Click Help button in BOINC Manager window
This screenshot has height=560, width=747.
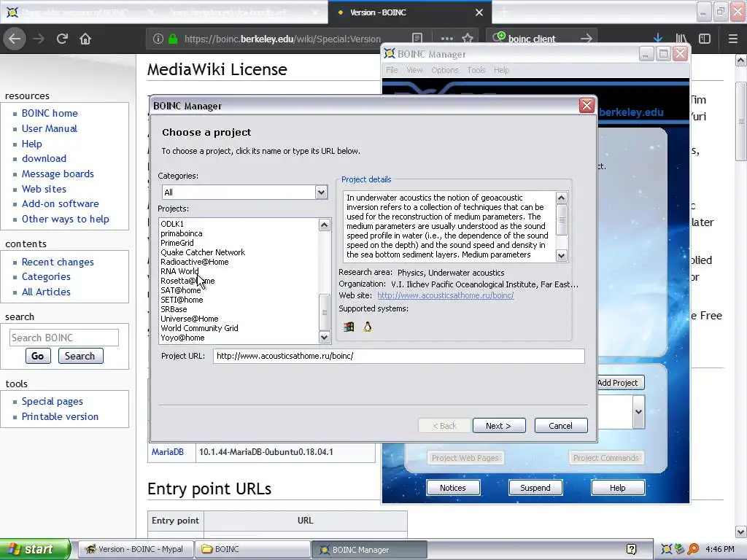click(x=617, y=488)
